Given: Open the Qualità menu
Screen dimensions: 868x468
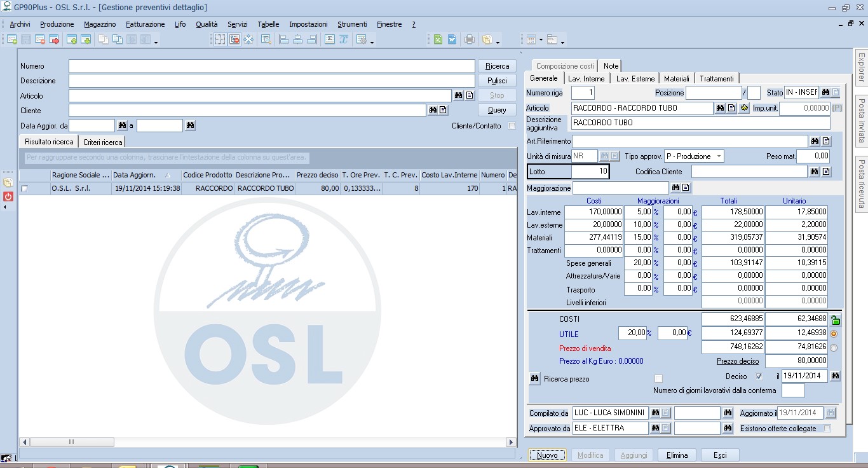Looking at the screenshot, I should [x=207, y=24].
